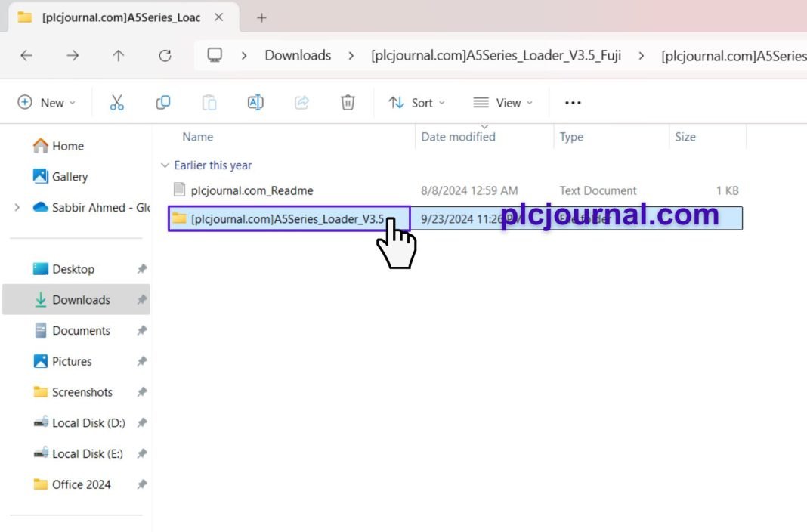Select the plcjournal.com_Readme text file
807x532 pixels.
(x=252, y=190)
